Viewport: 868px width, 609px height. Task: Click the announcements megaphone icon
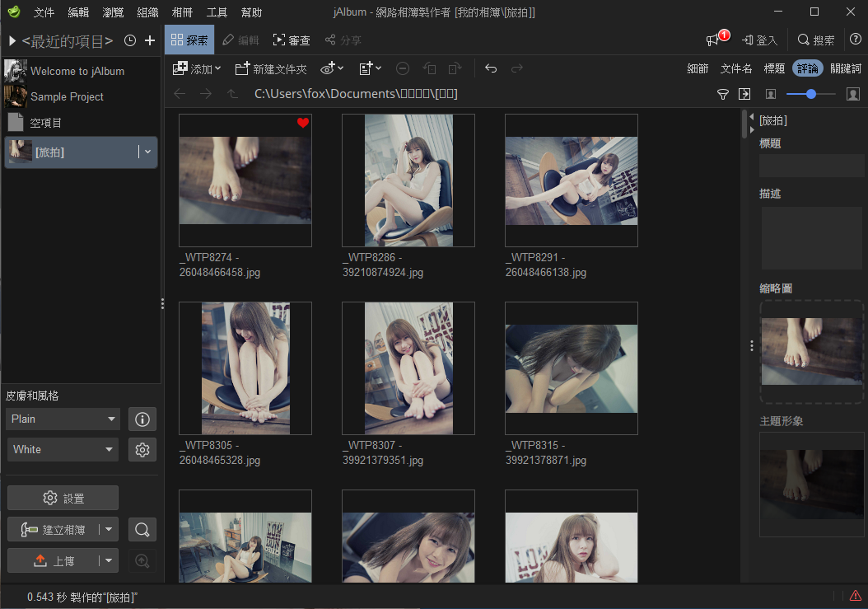pyautogui.click(x=712, y=40)
